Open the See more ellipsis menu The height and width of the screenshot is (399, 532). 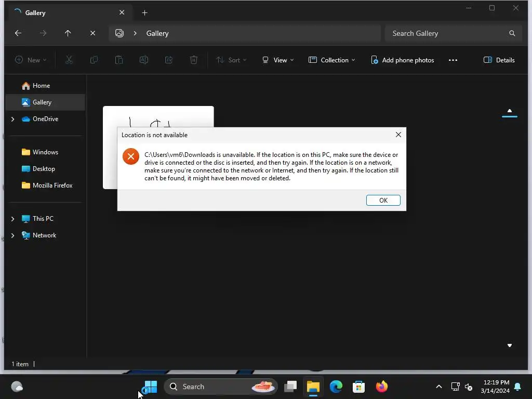pyautogui.click(x=453, y=60)
